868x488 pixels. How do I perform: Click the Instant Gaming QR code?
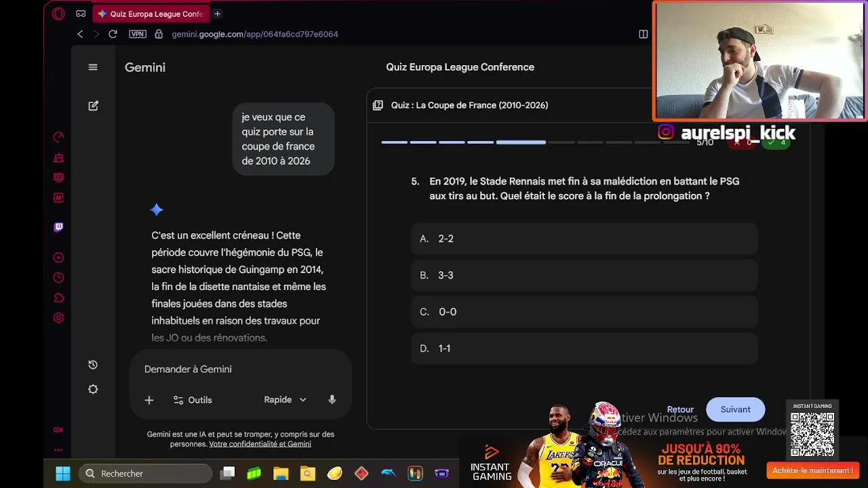[x=812, y=434]
